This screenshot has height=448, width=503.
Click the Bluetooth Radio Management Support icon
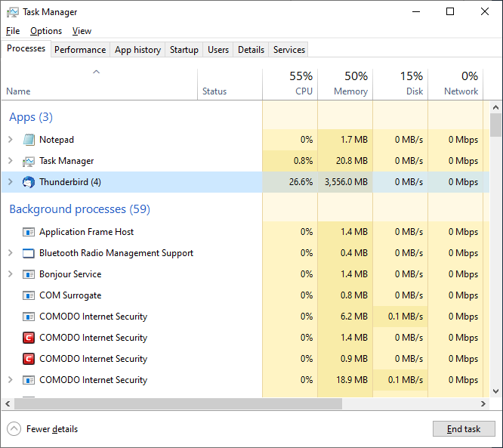[29, 253]
